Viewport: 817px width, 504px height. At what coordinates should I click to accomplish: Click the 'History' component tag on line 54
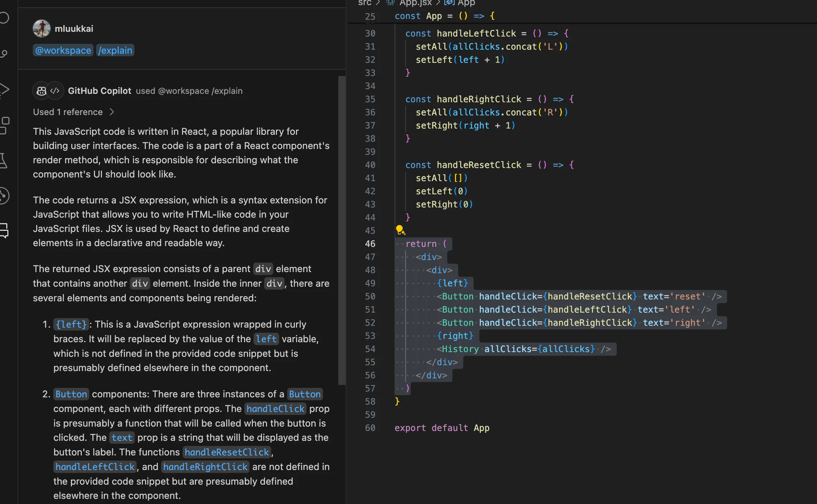[460, 349]
